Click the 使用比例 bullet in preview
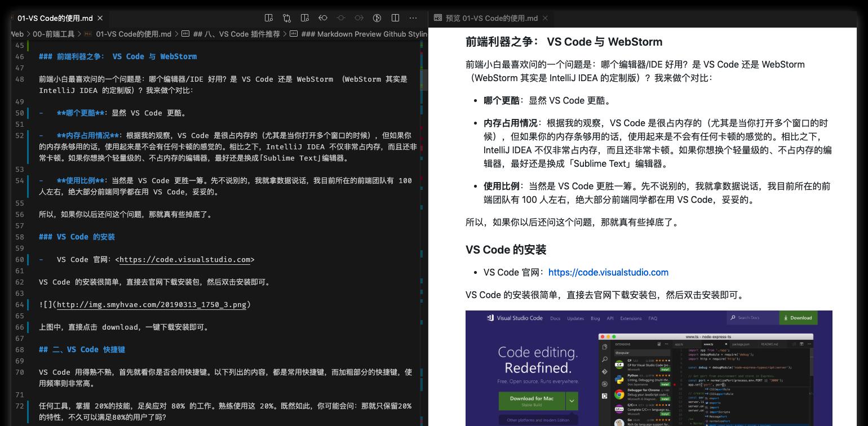Image resolution: width=868 pixels, height=426 pixels. [x=657, y=193]
